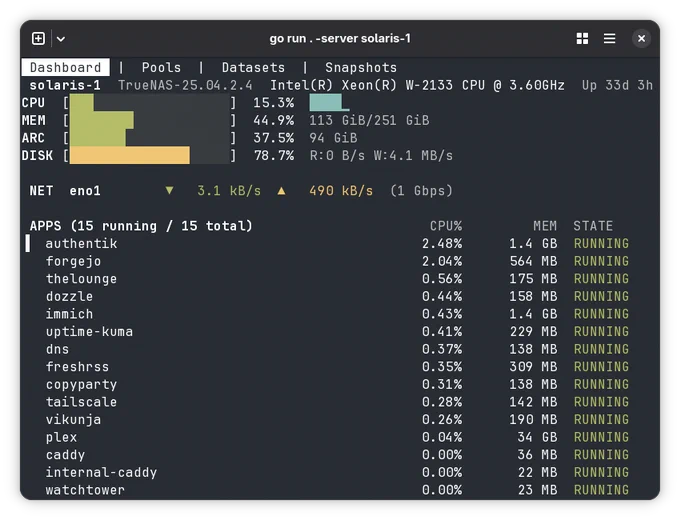Click the Up 33d 3h uptime text
Screen dimensions: 680x520
(x=617, y=85)
